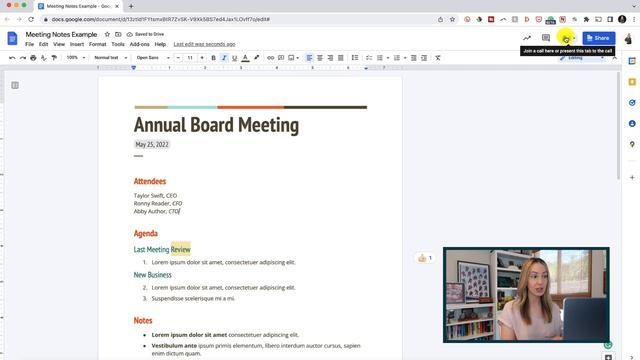The image size is (640, 360).
Task: Toggle italic formatting
Action: point(224,58)
